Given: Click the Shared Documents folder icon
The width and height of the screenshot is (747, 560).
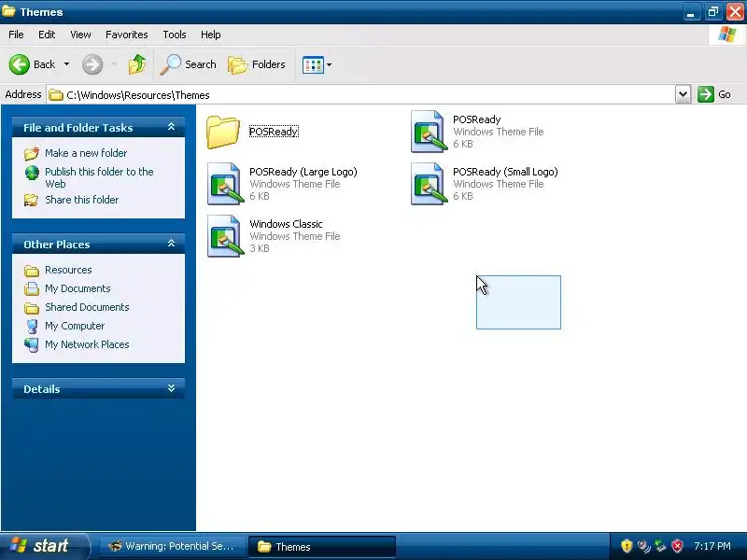Looking at the screenshot, I should click(32, 308).
